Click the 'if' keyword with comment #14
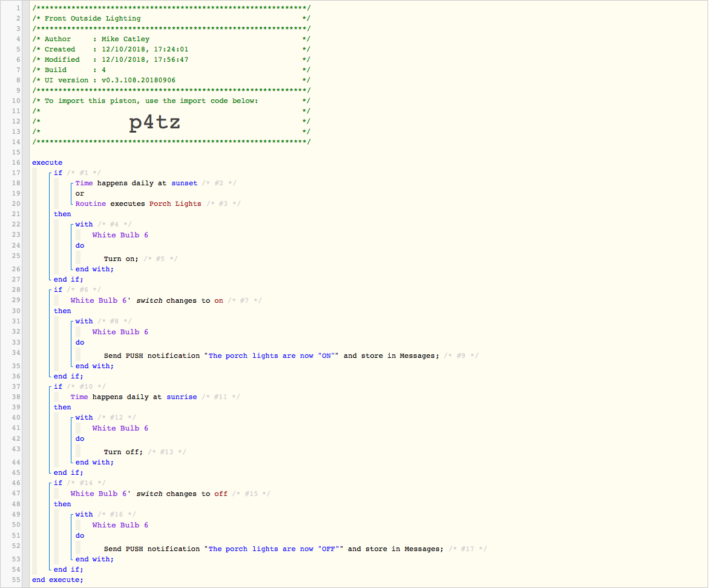The image size is (713, 588). [58, 483]
